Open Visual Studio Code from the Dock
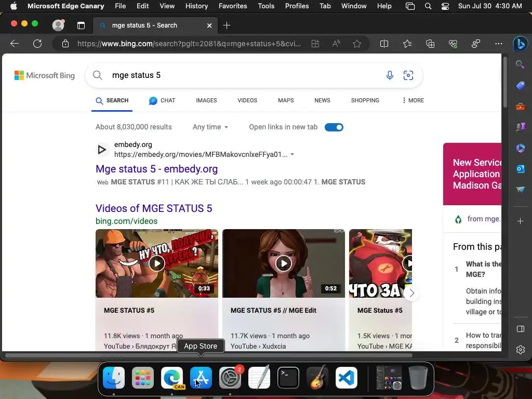Screen dimensions: 532x399 (x=347, y=378)
